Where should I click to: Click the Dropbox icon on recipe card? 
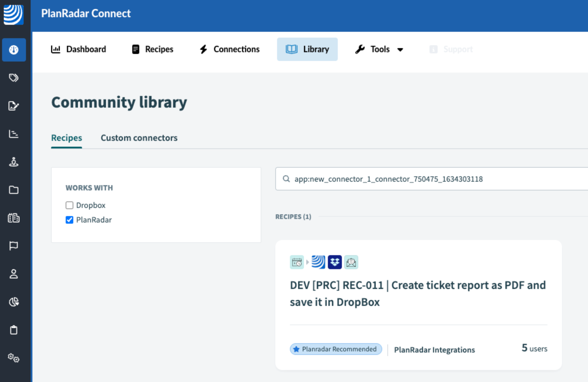335,262
